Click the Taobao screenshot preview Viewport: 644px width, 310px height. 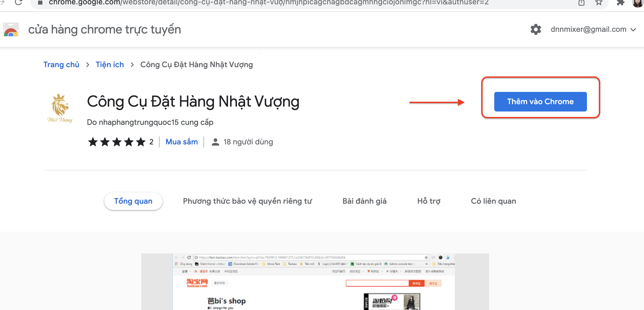315,282
